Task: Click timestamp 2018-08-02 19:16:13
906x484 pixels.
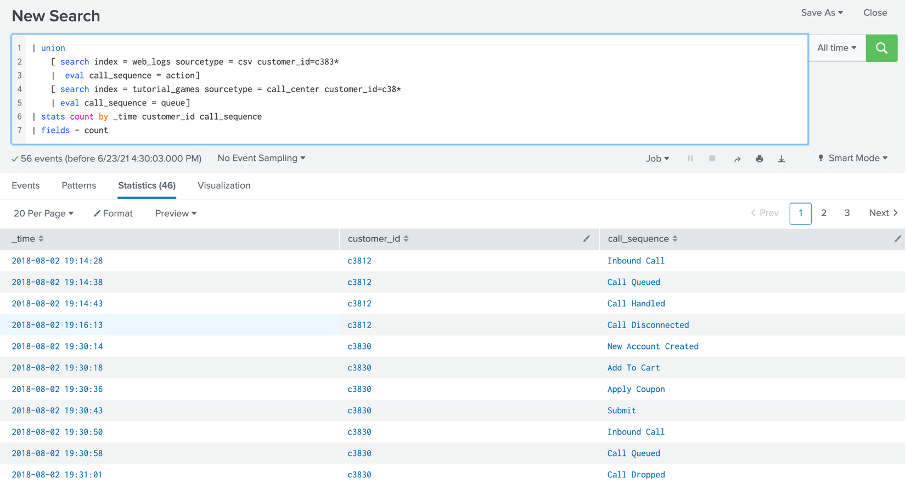Action: 57,325
